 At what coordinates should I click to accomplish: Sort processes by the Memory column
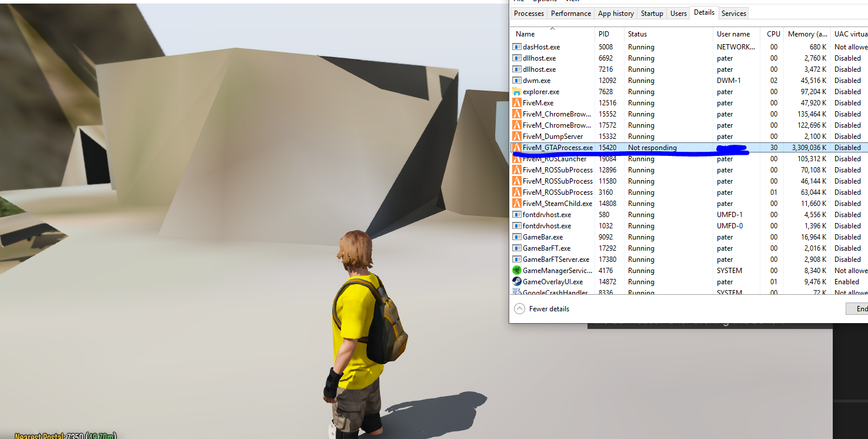[807, 34]
